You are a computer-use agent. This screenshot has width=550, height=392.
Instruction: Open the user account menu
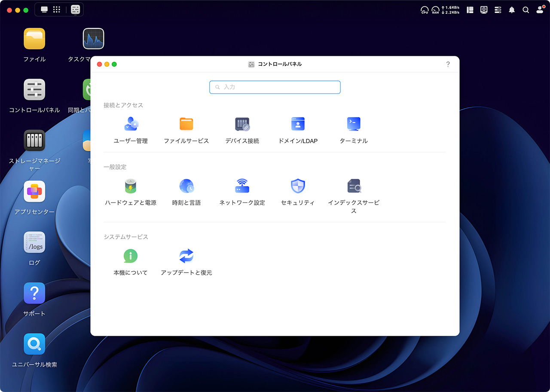pyautogui.click(x=540, y=9)
